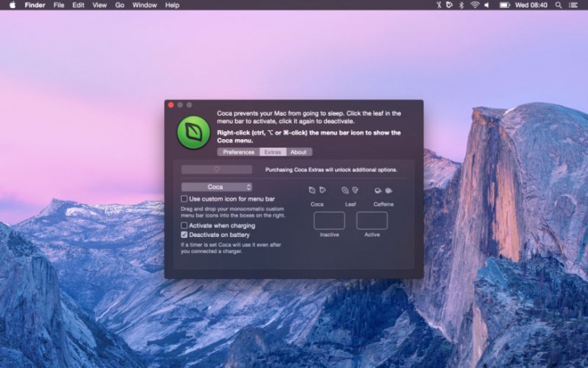Image resolution: width=588 pixels, height=368 pixels.
Task: Click the 'Right-click (ctrl' bold instruction text
Action: coord(309,137)
